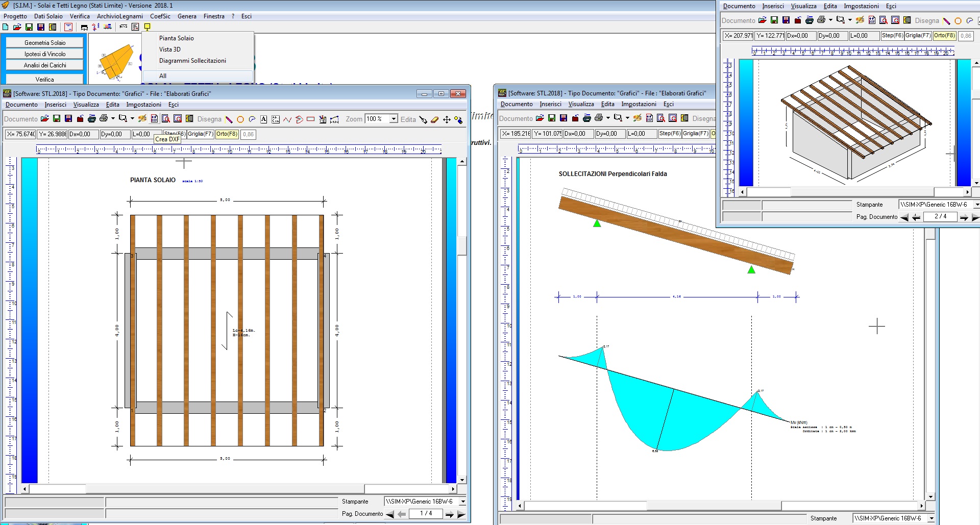
Task: Click the Analisi dei Carichi button
Action: point(45,65)
